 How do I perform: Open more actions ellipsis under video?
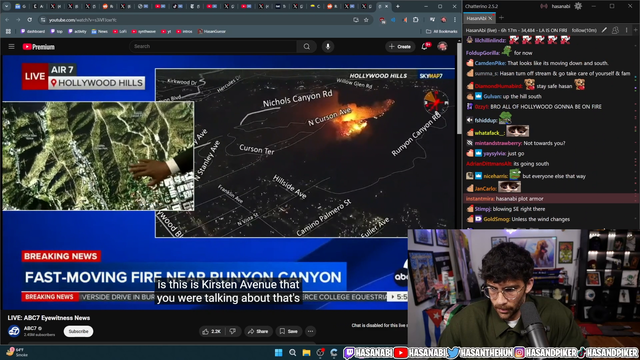(310, 331)
